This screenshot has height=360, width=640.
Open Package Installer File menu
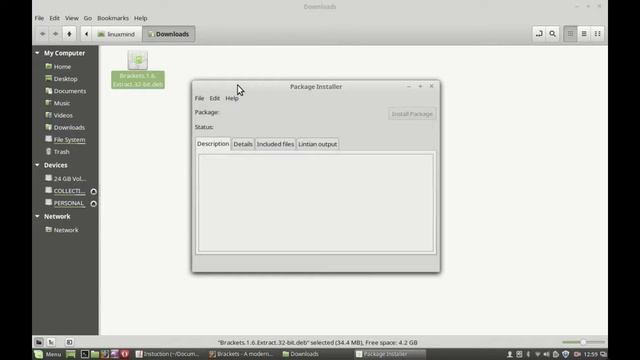tap(199, 98)
